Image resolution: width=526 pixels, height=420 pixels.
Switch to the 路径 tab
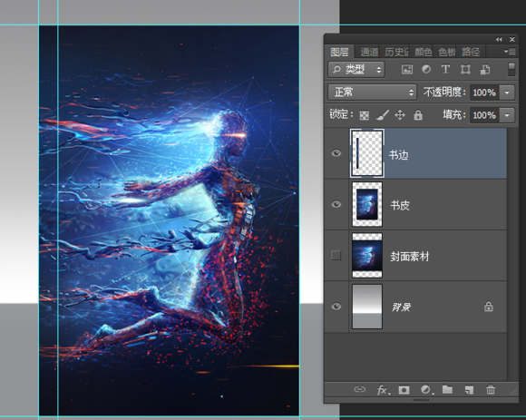(x=471, y=52)
